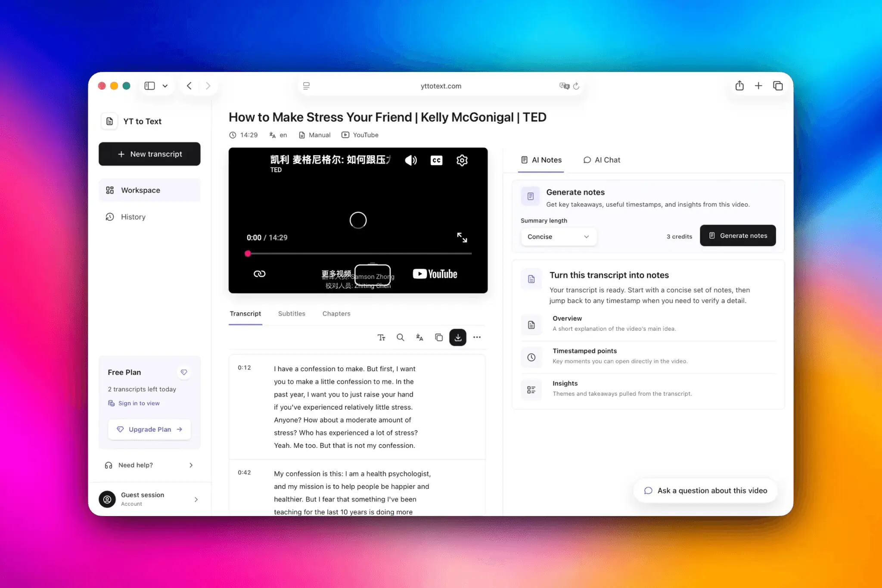Click the YT to Text logo icon
Viewport: 882px width, 588px height.
(109, 121)
